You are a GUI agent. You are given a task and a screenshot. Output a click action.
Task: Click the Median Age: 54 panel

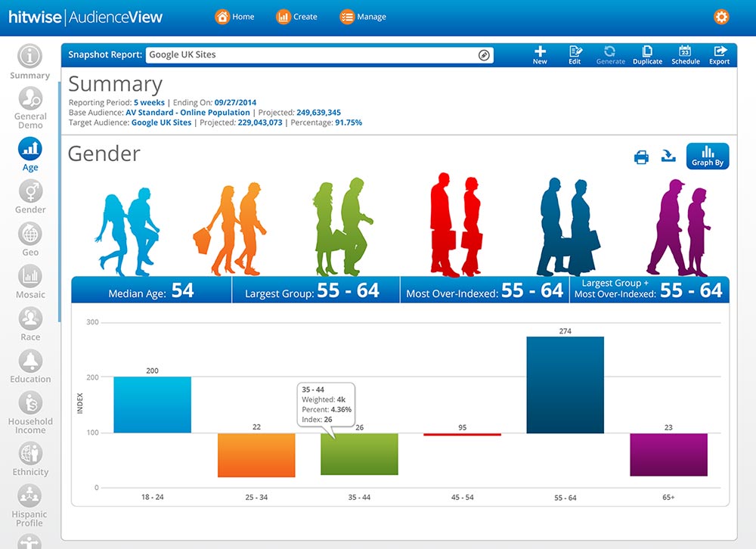[x=151, y=290]
